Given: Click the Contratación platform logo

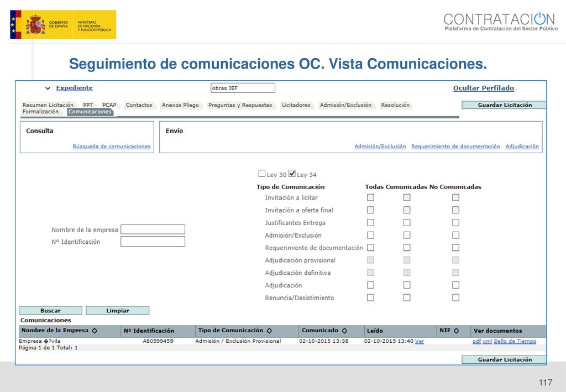Looking at the screenshot, I should pyautogui.click(x=501, y=22).
